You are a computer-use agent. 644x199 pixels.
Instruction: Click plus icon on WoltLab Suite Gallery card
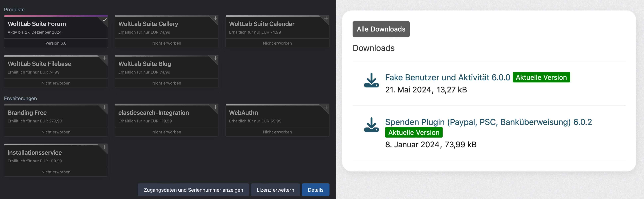[x=215, y=18]
